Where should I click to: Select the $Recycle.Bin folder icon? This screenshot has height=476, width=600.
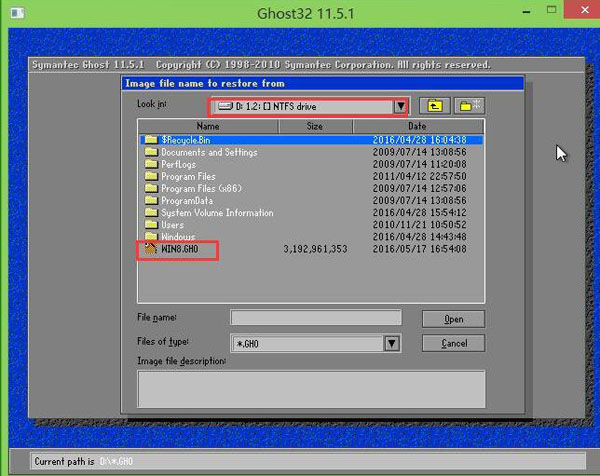tap(151, 140)
